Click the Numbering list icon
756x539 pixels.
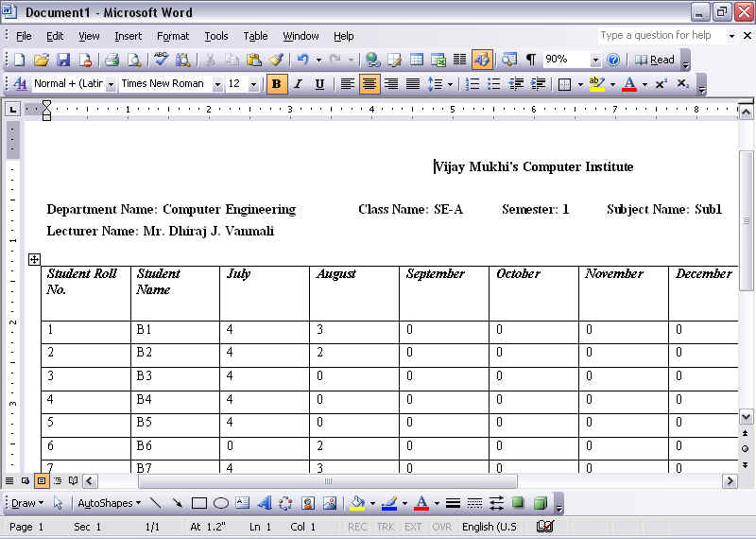[x=472, y=84]
